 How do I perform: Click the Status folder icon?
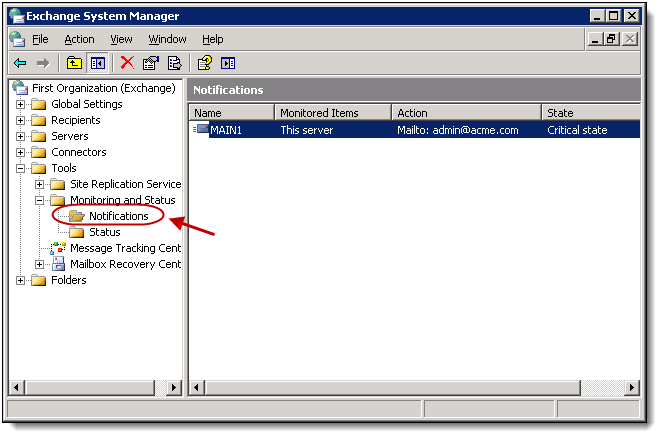point(77,232)
